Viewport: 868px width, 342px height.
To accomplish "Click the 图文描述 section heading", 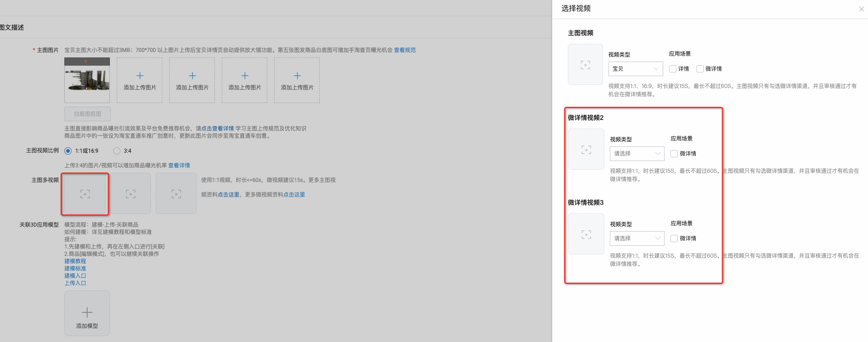I will click(x=12, y=27).
